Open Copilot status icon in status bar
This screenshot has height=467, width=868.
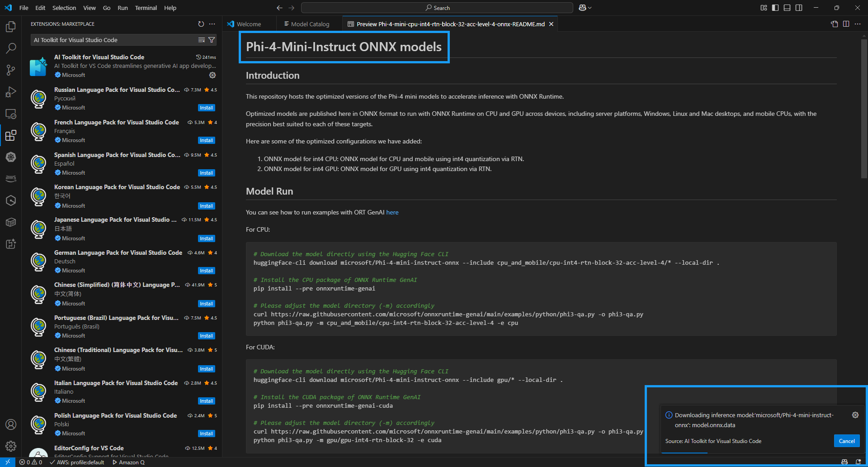click(x=844, y=462)
